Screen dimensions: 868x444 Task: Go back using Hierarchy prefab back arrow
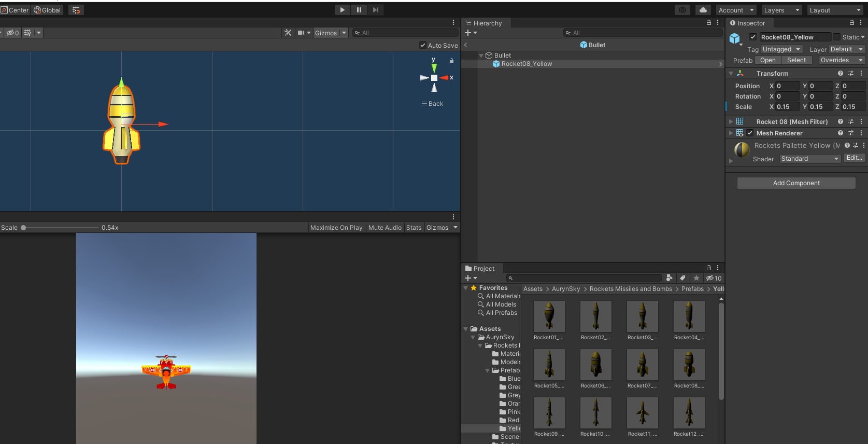[x=466, y=45]
